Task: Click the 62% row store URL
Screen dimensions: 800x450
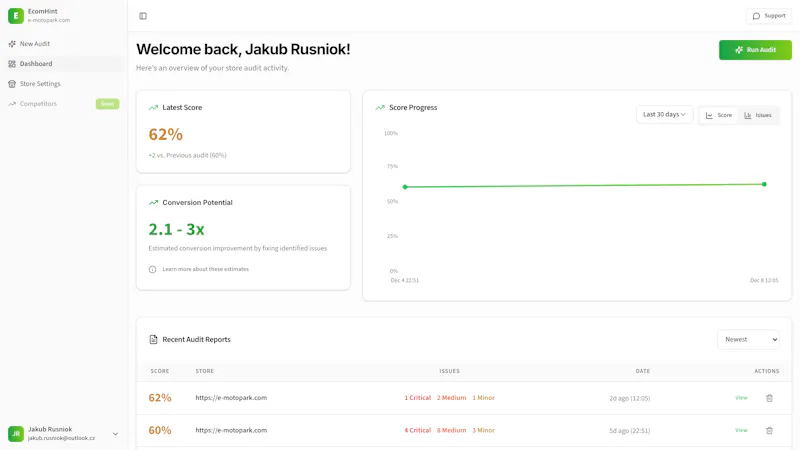Action: [x=231, y=397]
